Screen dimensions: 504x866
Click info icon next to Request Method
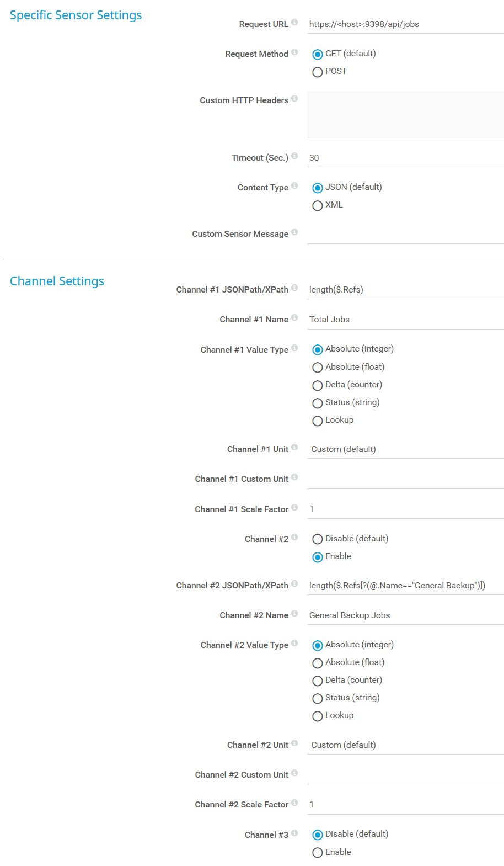tap(294, 52)
